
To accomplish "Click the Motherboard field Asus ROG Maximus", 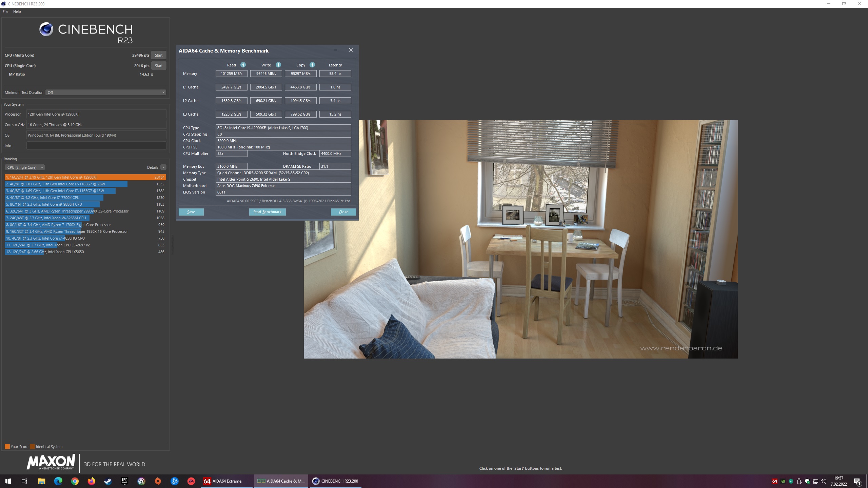I will pos(283,186).
